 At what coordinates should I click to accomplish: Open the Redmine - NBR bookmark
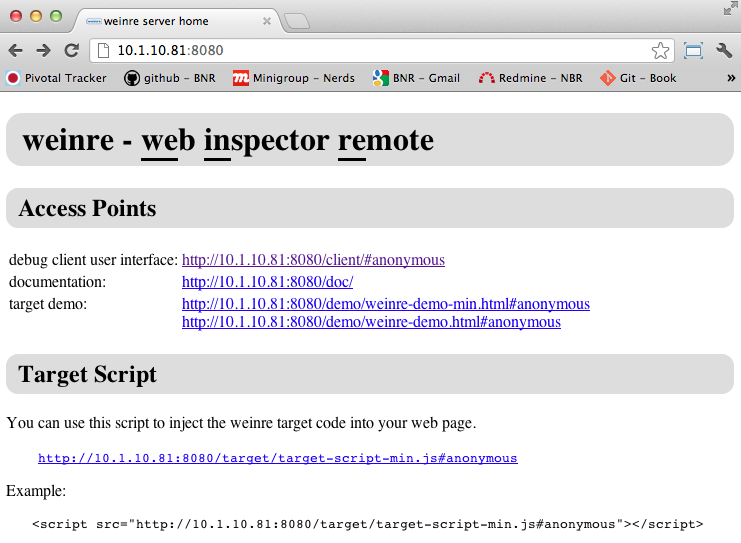click(530, 78)
